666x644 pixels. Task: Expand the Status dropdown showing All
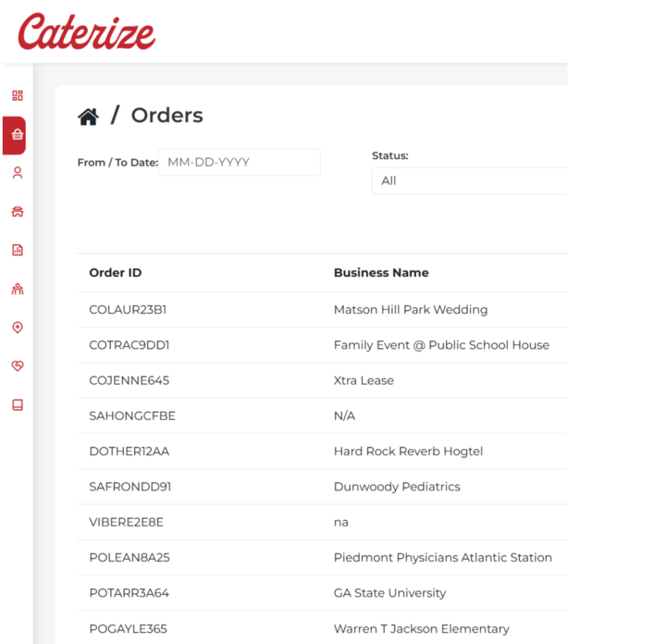(x=469, y=180)
